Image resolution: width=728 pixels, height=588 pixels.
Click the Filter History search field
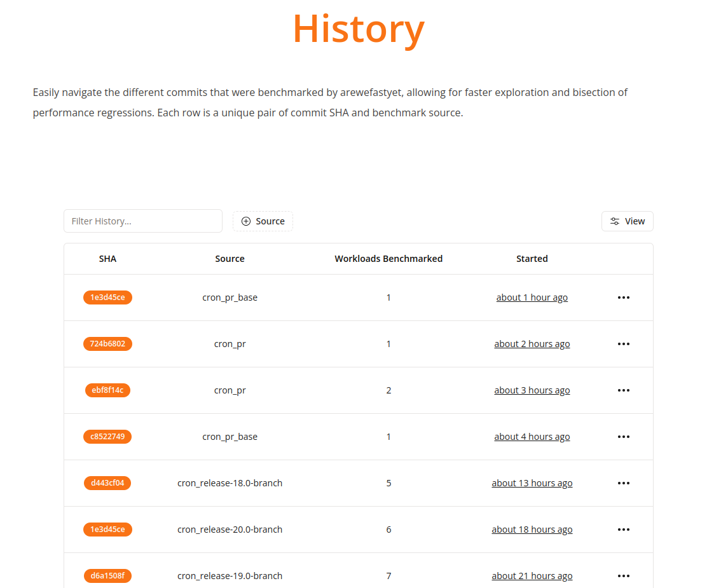(x=143, y=221)
